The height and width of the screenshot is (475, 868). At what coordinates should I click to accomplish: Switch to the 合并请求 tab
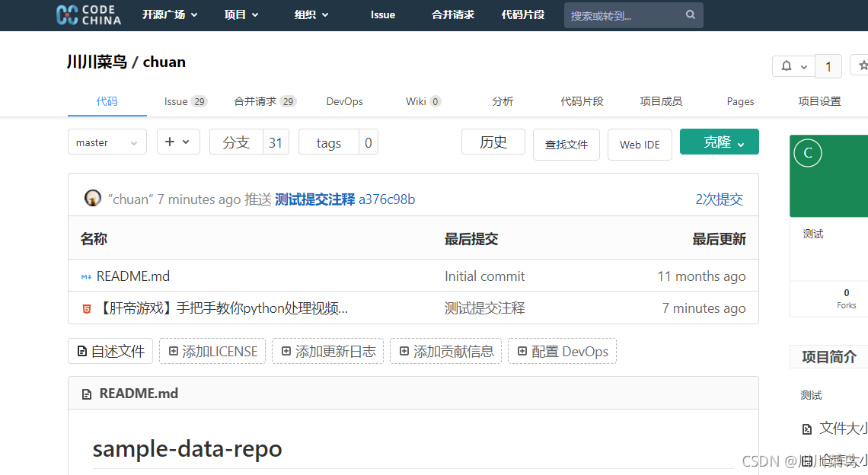pyautogui.click(x=264, y=101)
